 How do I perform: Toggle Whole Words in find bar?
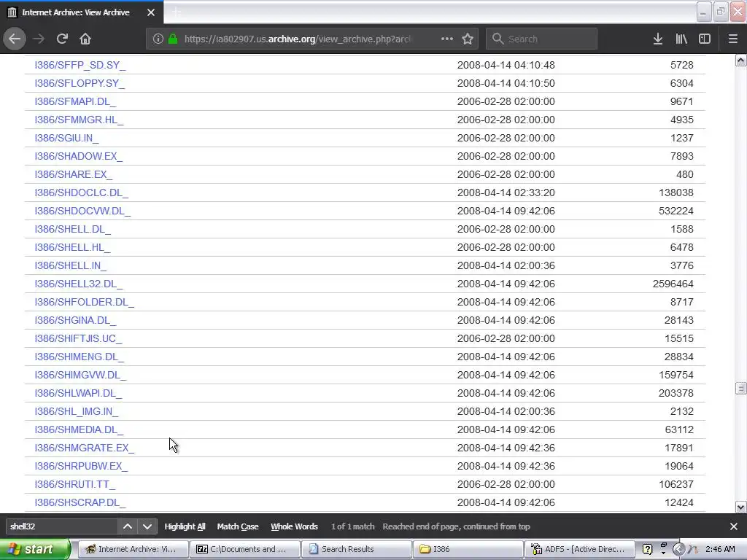click(x=295, y=526)
